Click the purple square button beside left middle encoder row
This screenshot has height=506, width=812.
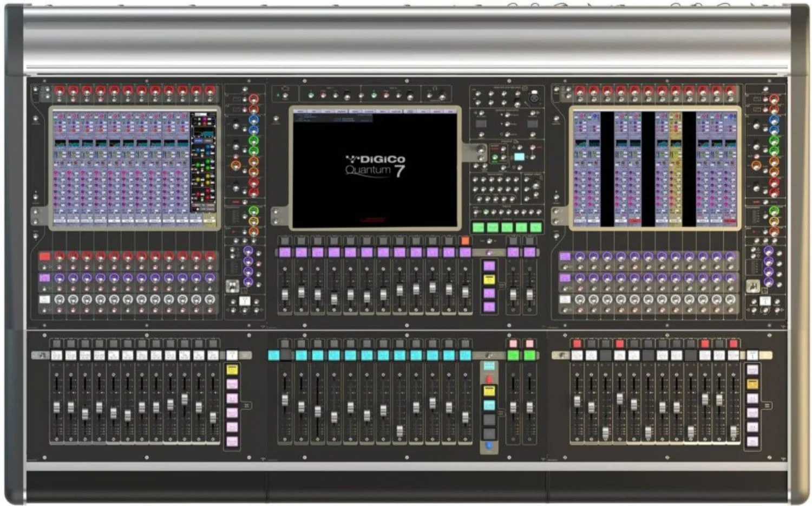44,278
